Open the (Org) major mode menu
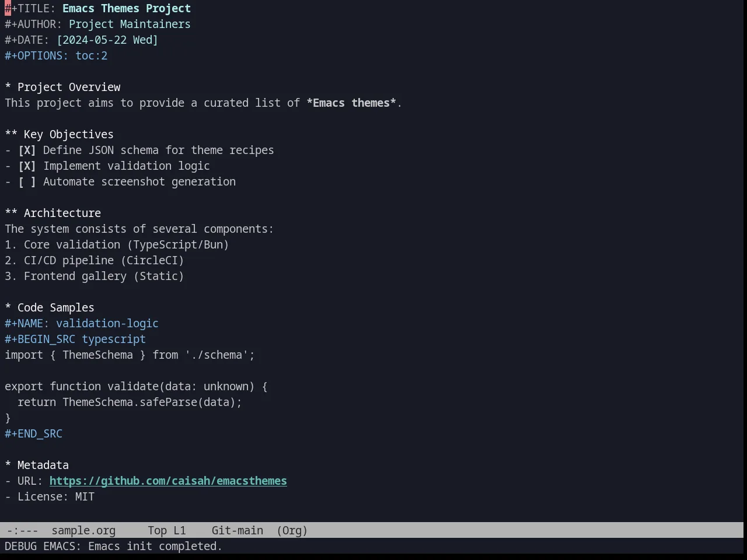This screenshot has height=560, width=747. (x=292, y=530)
